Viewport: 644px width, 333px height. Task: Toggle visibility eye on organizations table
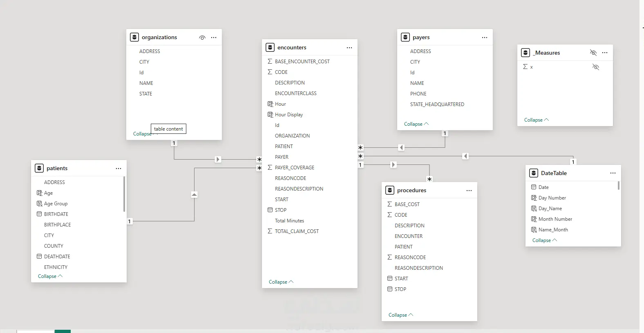pyautogui.click(x=202, y=38)
